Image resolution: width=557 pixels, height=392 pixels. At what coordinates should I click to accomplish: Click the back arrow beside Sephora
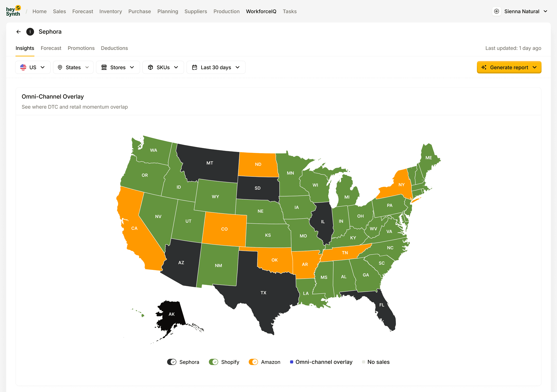(18, 32)
